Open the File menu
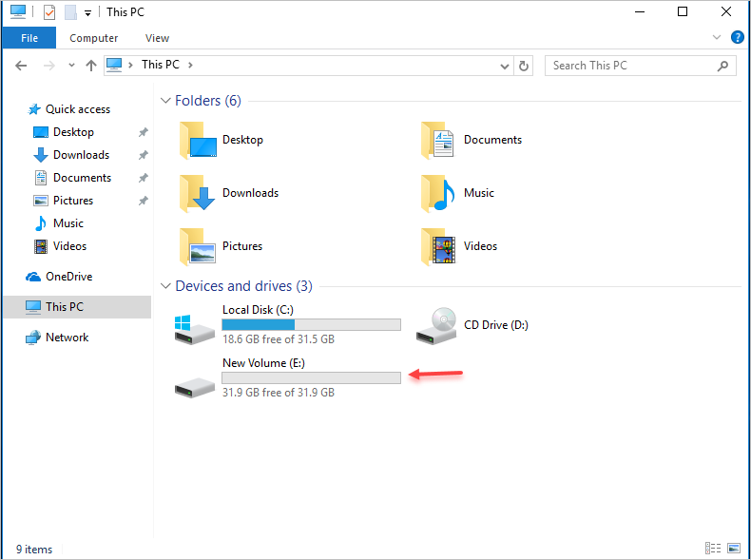Image resolution: width=751 pixels, height=560 pixels. coord(29,38)
